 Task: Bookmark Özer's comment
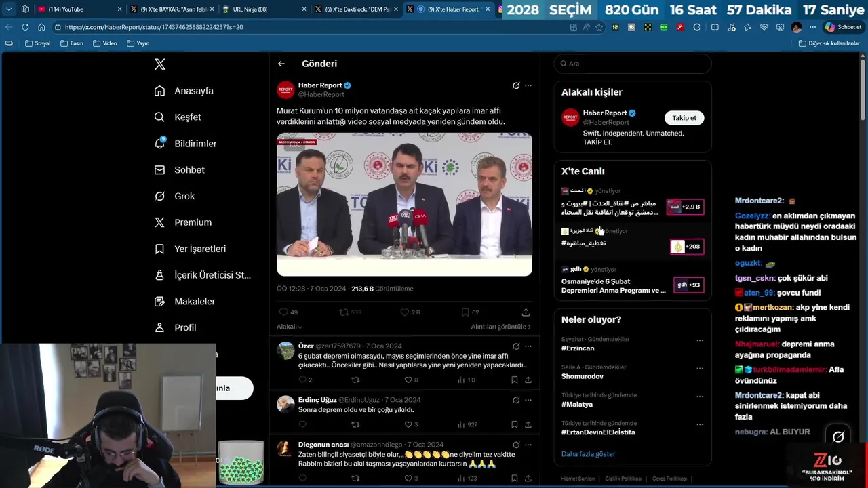coord(515,380)
